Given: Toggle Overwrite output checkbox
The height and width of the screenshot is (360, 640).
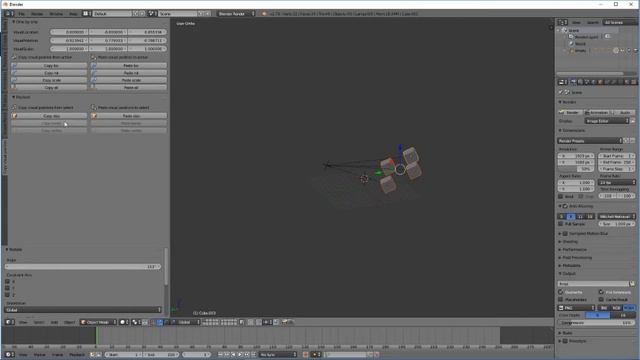Looking at the screenshot, I should click(x=561, y=292).
